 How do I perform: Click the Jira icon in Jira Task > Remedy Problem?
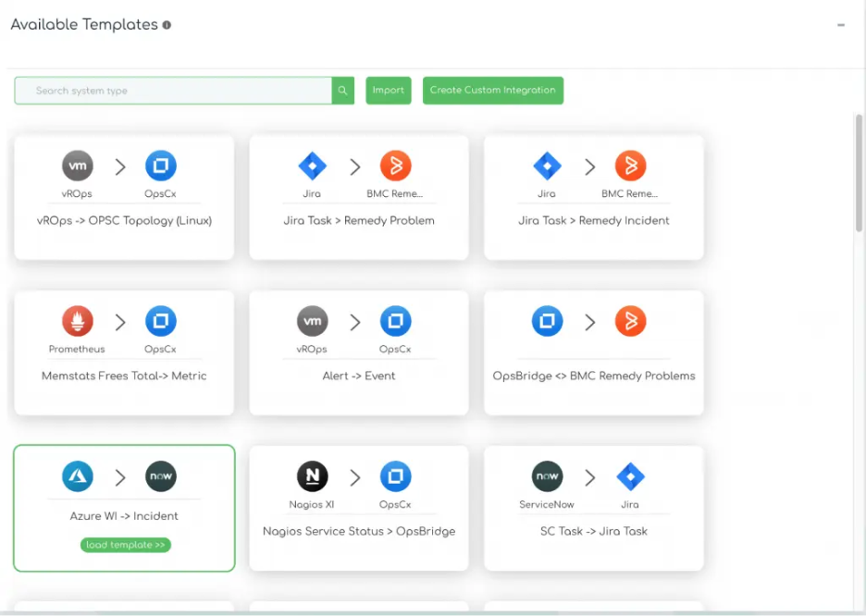coord(312,166)
